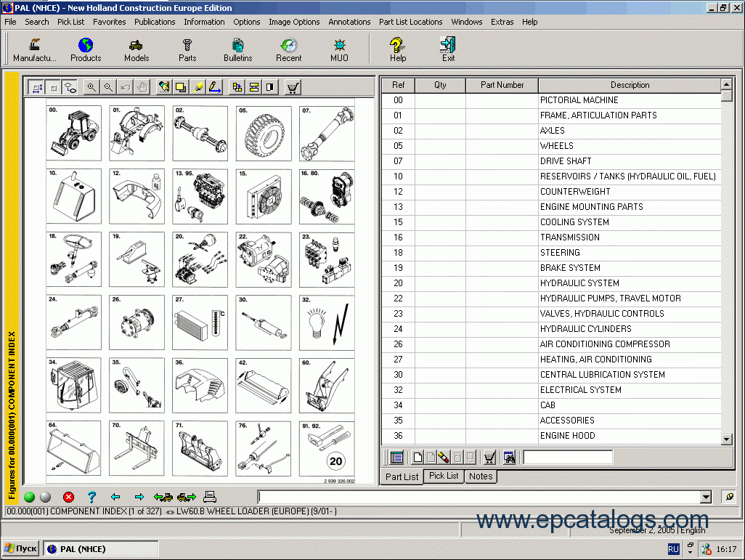Image resolution: width=745 pixels, height=560 pixels.
Task: Click the shopping cart icon below part list
Action: [x=489, y=458]
